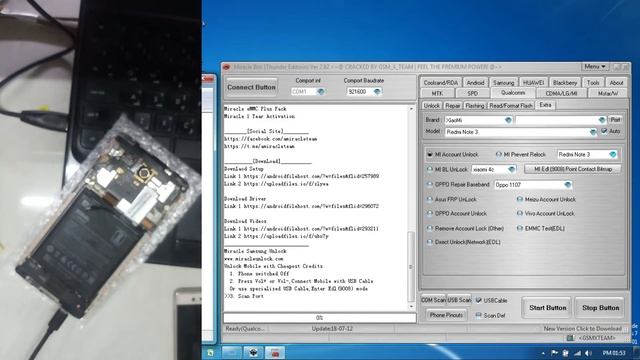Switch to the MTK tab
Screen dimensions: 640x360
coord(437,93)
